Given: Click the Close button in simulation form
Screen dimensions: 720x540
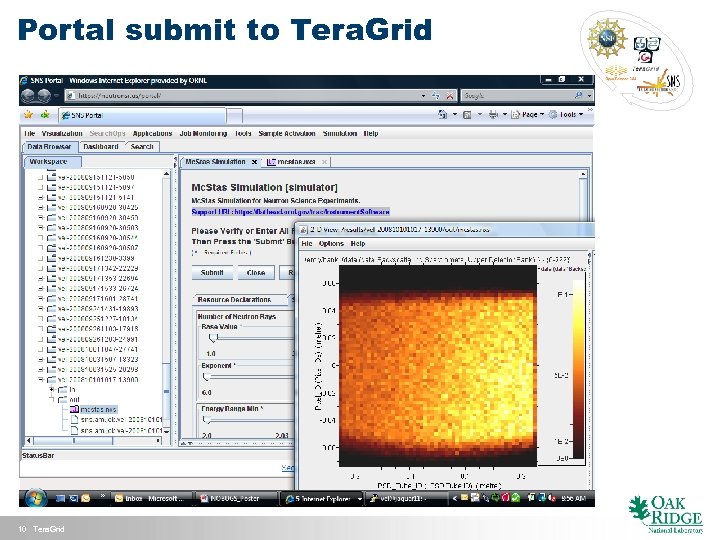Looking at the screenshot, I should [x=256, y=273].
